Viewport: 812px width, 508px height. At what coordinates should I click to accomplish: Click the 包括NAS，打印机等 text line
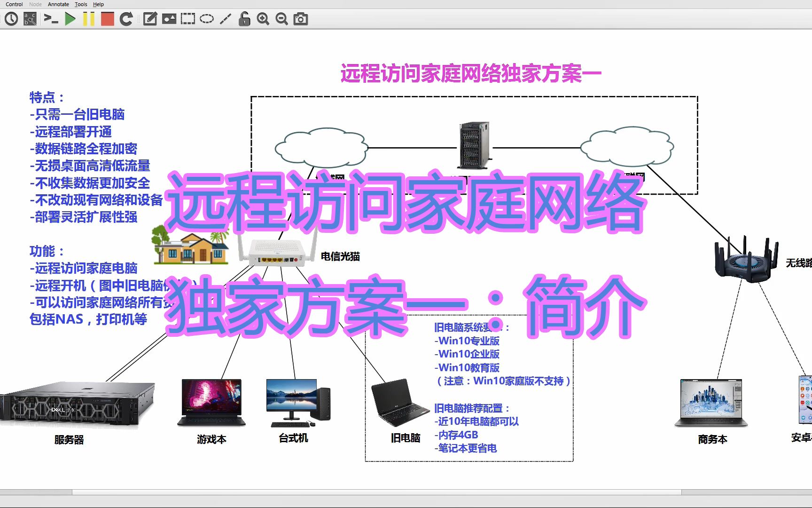click(x=88, y=319)
